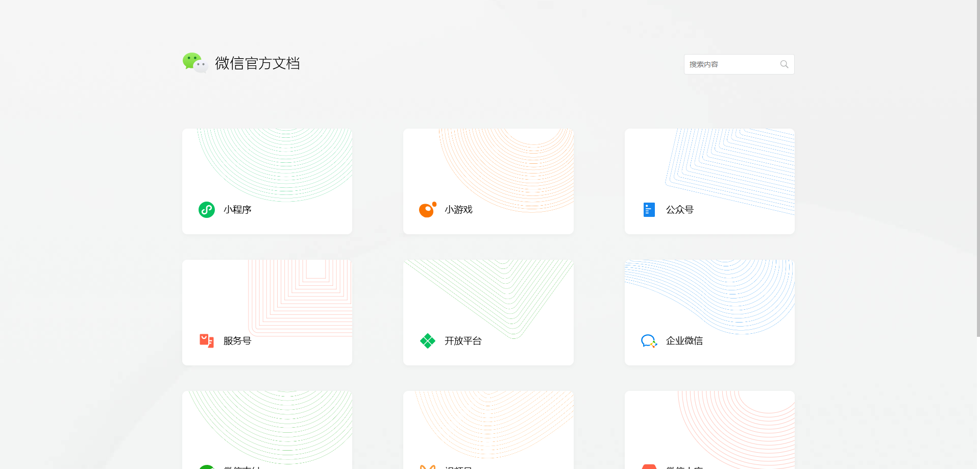The height and width of the screenshot is (469, 980).
Task: Click the magnifier search icon
Action: (784, 64)
